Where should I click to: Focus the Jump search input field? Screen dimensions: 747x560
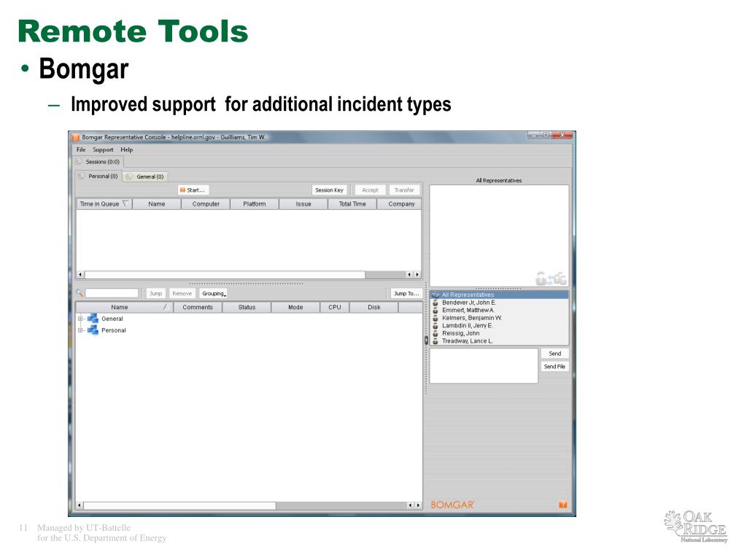(x=112, y=293)
